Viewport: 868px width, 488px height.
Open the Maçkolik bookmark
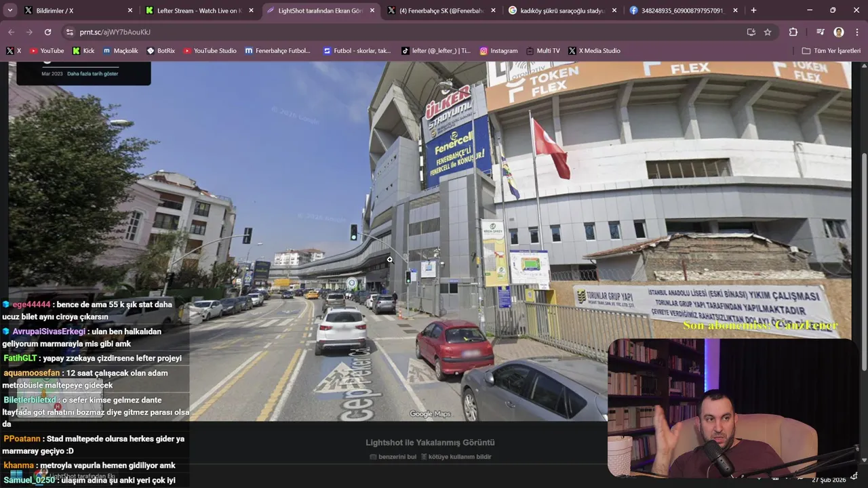121,51
